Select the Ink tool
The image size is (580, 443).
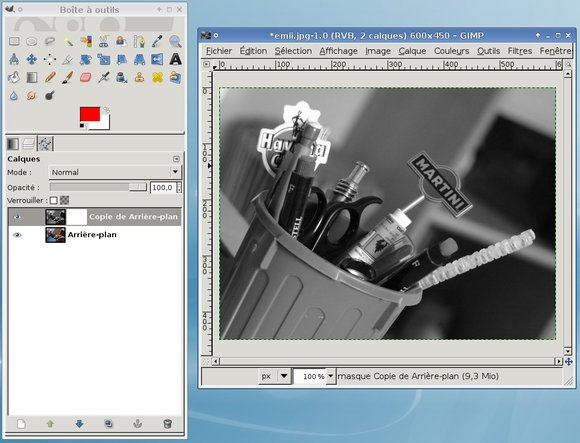[x=121, y=77]
